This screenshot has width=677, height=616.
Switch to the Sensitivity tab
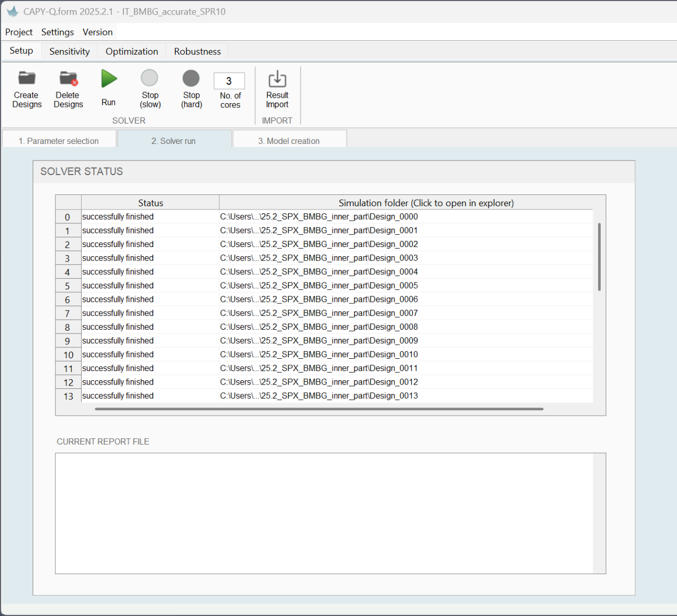(70, 52)
